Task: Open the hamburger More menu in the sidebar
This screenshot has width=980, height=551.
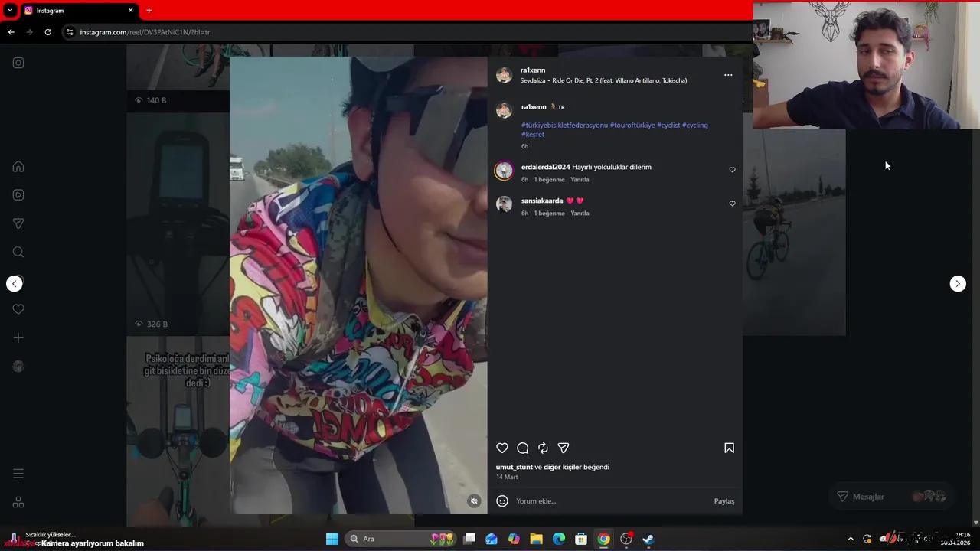Action: point(18,474)
